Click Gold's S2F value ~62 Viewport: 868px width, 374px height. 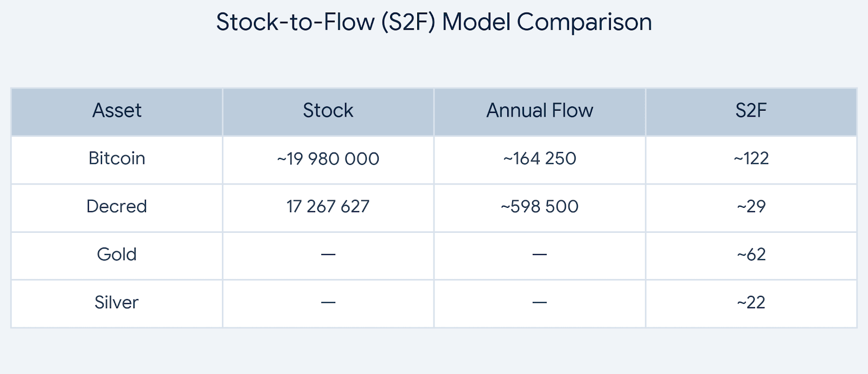point(751,255)
